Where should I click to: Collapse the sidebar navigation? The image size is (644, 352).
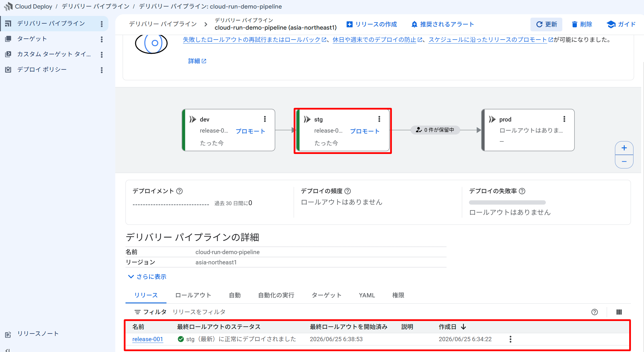pos(8,350)
